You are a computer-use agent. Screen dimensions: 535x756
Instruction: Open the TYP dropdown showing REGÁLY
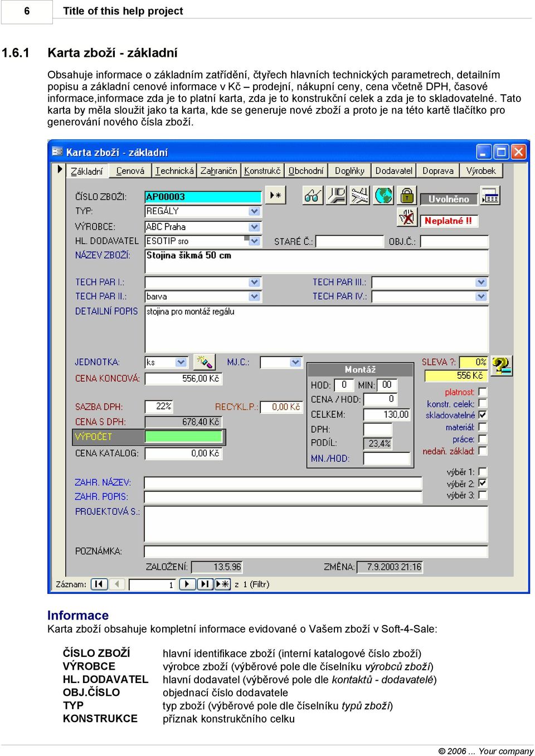pyautogui.click(x=255, y=211)
